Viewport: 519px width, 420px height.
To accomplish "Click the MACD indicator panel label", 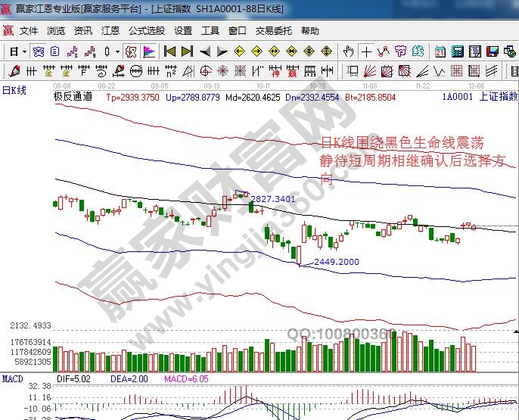I will tap(12, 378).
